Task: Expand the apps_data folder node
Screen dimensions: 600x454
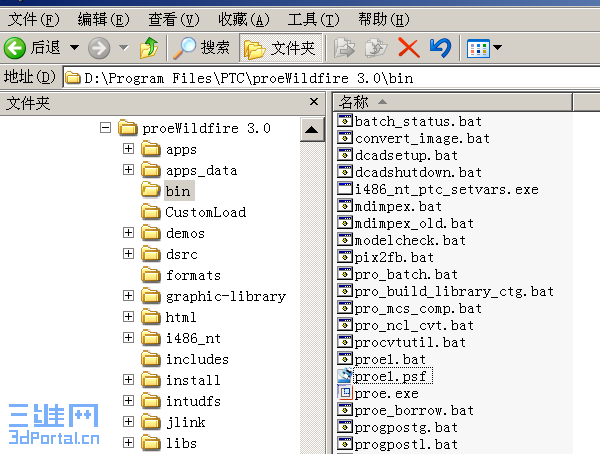Action: [x=129, y=170]
